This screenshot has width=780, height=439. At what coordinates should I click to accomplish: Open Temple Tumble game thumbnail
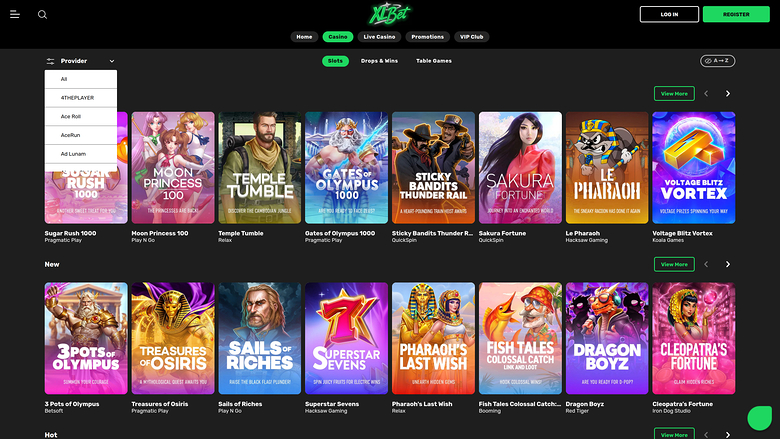click(260, 168)
